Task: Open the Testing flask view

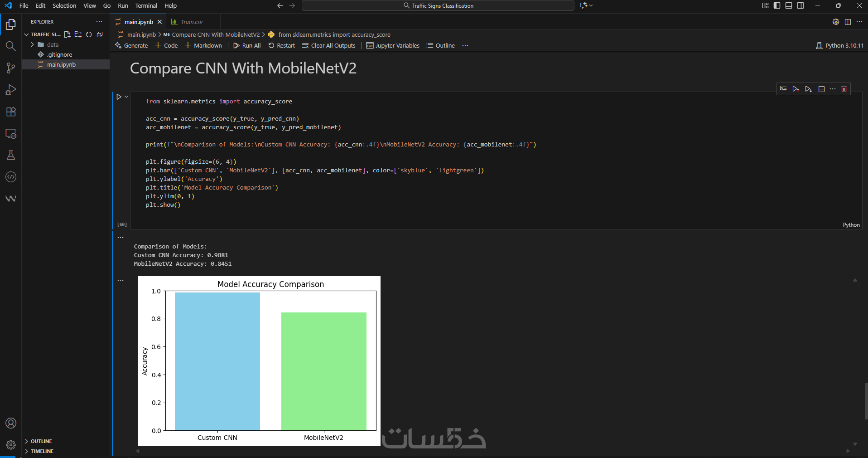Action: pos(11,156)
